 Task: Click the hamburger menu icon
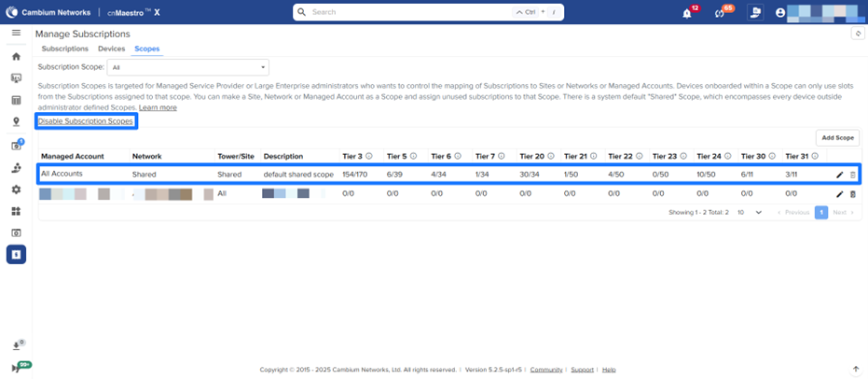16,33
